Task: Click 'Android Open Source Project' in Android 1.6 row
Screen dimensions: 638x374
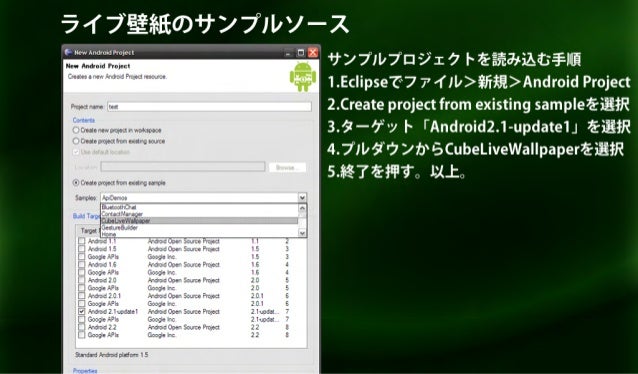Action: pos(184,265)
